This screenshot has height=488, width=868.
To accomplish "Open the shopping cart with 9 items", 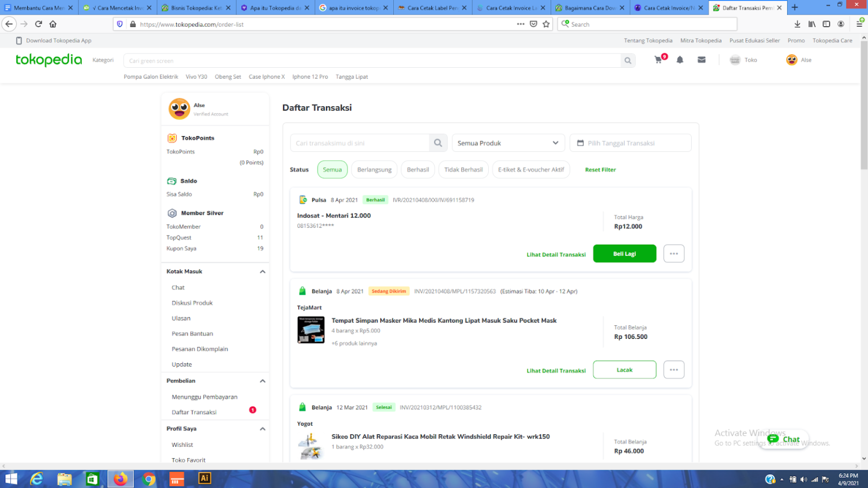I will point(658,59).
